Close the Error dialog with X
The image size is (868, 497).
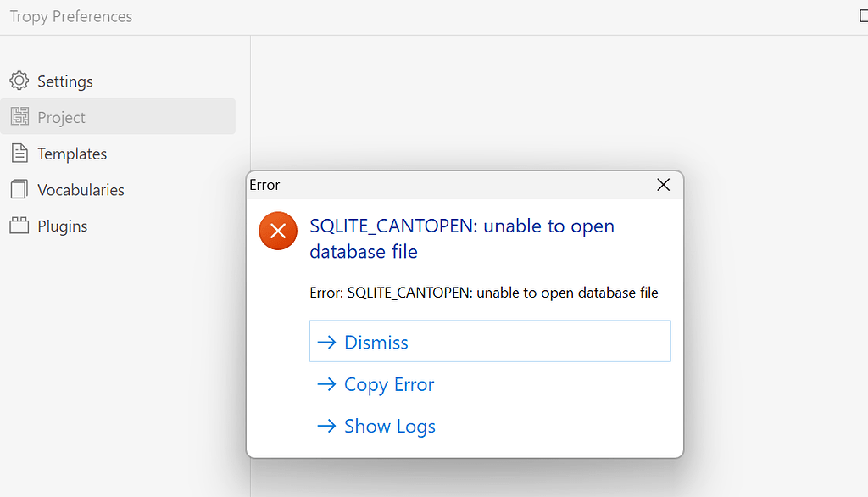[664, 185]
